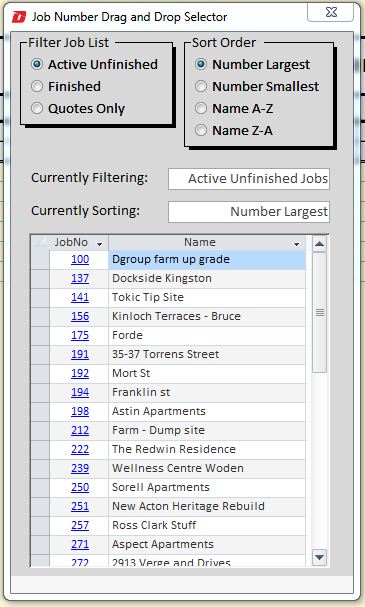Open the Name column dropdown arrow
The height and width of the screenshot is (607, 365).
pyautogui.click(x=296, y=244)
